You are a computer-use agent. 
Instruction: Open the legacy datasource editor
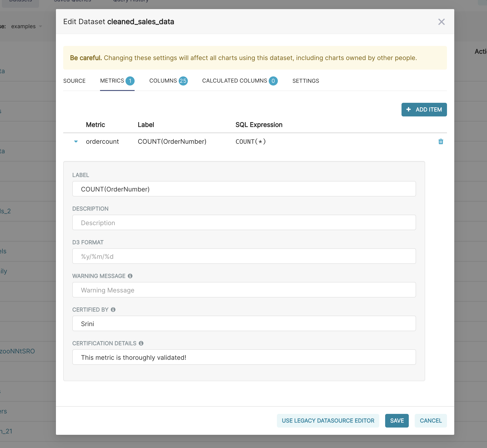[328, 421]
